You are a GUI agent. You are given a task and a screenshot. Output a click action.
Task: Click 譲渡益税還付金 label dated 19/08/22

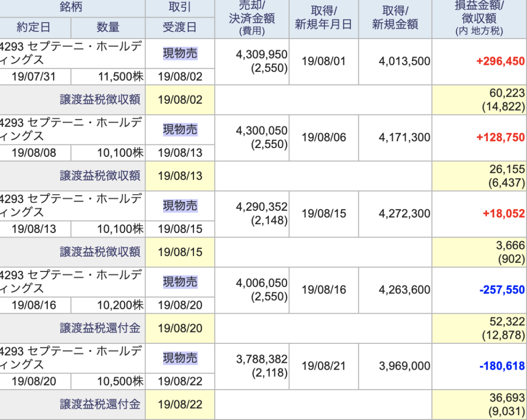click(100, 405)
